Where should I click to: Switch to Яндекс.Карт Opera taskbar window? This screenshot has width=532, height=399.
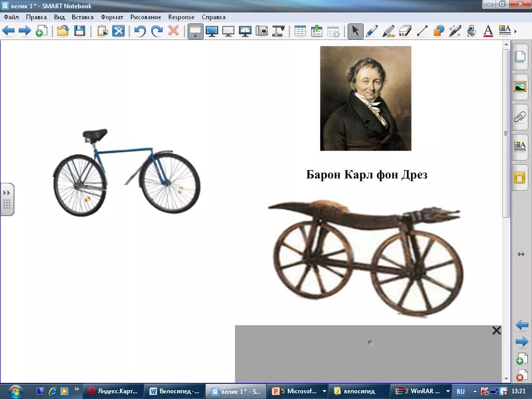click(113, 391)
